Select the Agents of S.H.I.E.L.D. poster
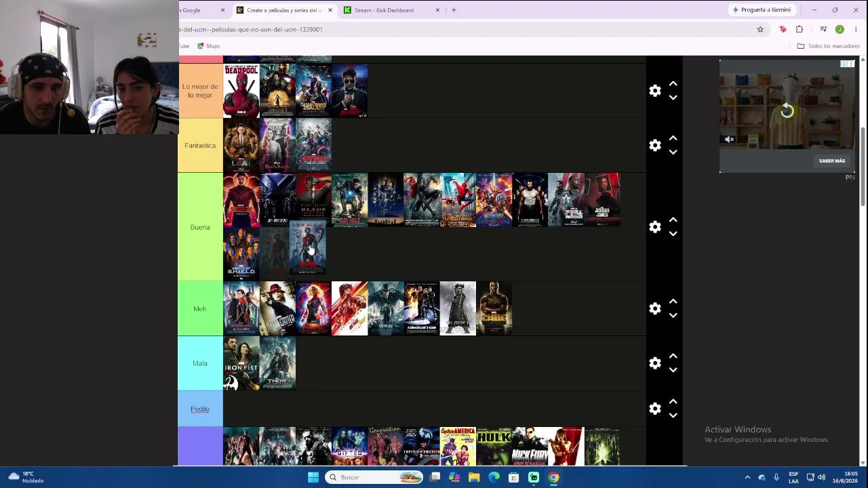The width and height of the screenshot is (868, 488). coord(241,253)
